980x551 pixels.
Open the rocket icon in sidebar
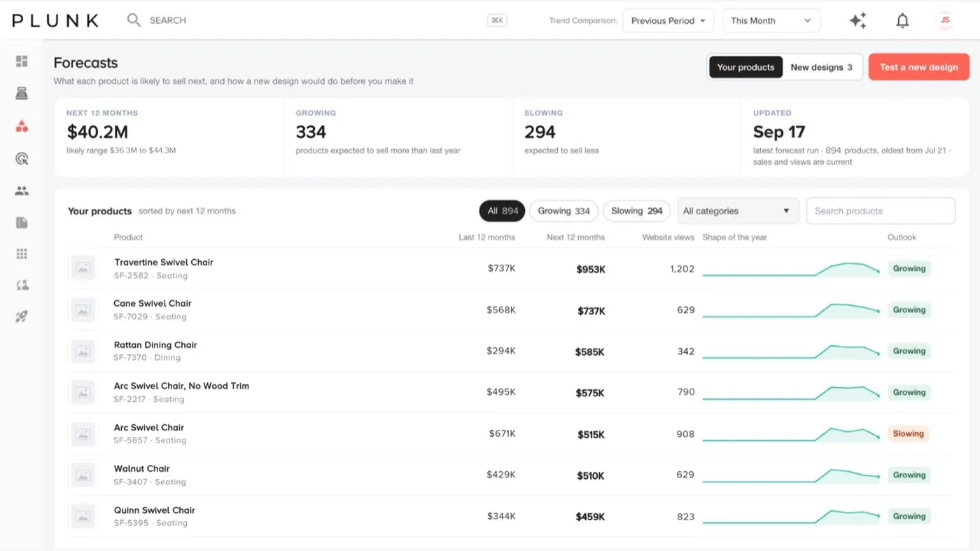tap(22, 316)
